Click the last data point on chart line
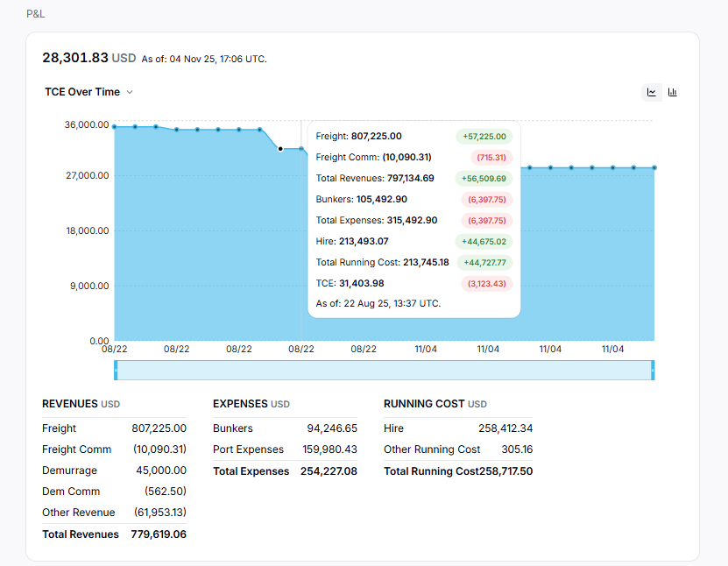The height and width of the screenshot is (566, 728). point(654,167)
